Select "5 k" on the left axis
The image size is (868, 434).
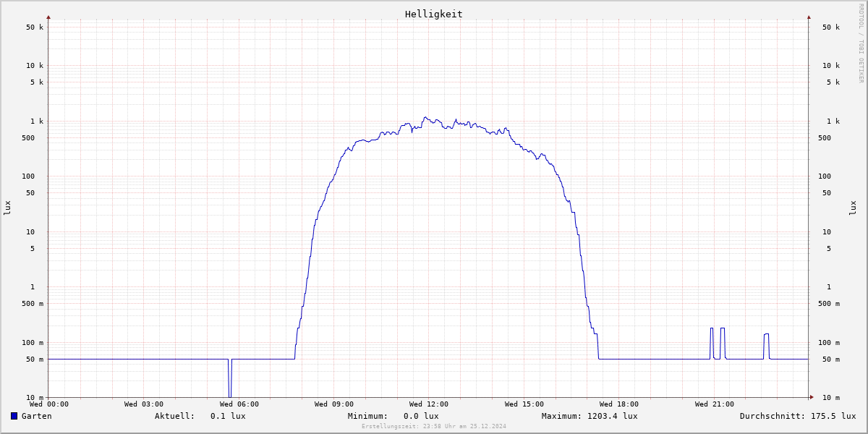coord(37,82)
